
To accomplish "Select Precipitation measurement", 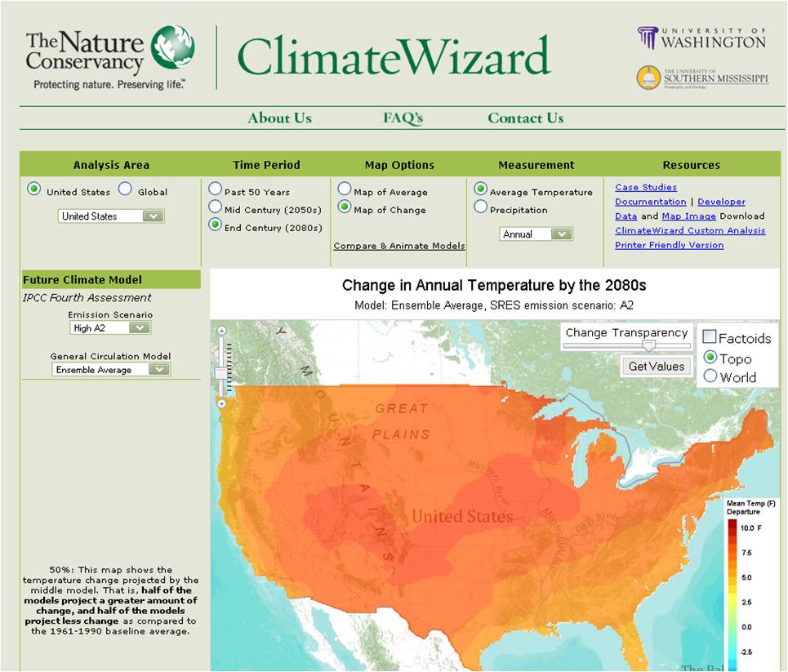I will coord(480,207).
